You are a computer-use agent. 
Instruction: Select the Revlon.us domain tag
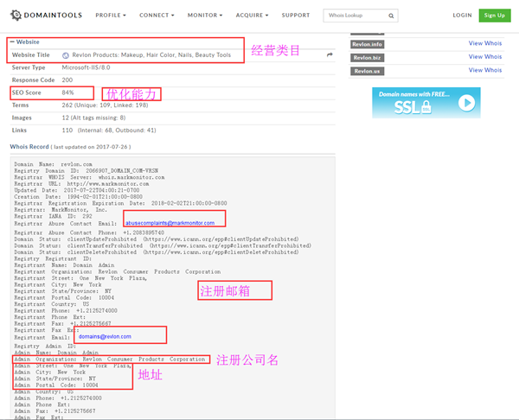coord(367,71)
